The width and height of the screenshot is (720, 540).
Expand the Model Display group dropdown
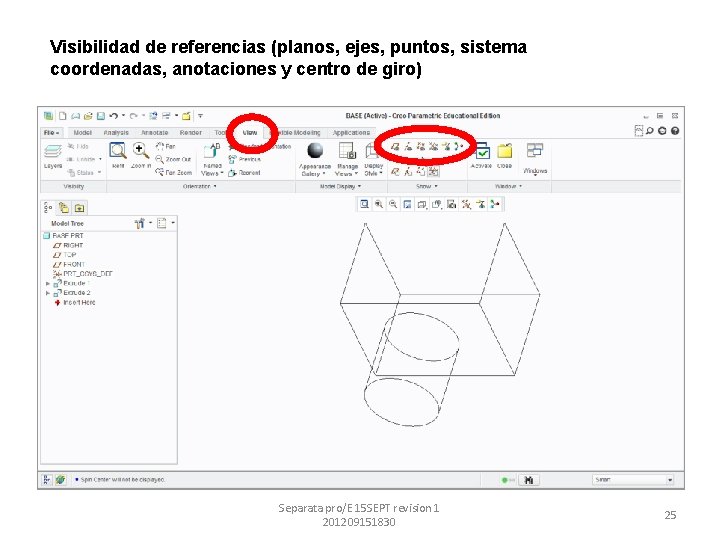[x=340, y=186]
